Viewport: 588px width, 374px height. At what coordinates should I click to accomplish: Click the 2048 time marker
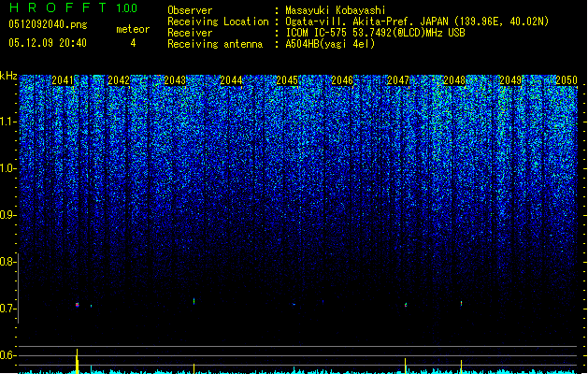(x=454, y=80)
